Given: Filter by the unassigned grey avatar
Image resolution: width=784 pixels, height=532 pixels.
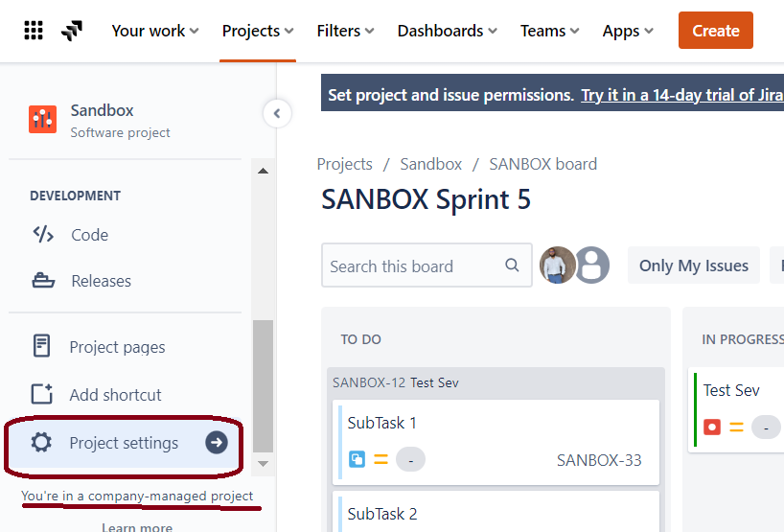Looking at the screenshot, I should click(x=592, y=265).
